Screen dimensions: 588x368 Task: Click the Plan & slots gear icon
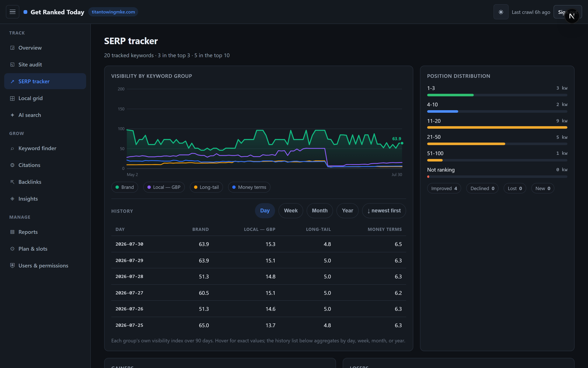click(x=12, y=249)
